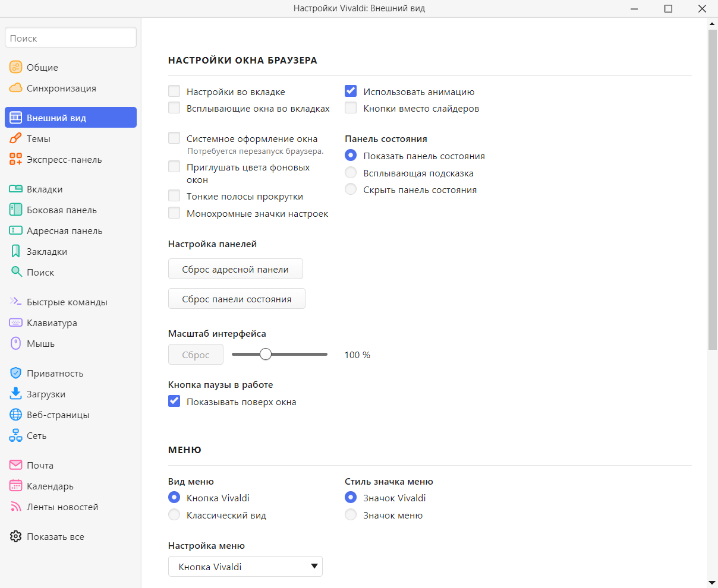
Task: Open the Общие settings icon
Action: (16, 67)
